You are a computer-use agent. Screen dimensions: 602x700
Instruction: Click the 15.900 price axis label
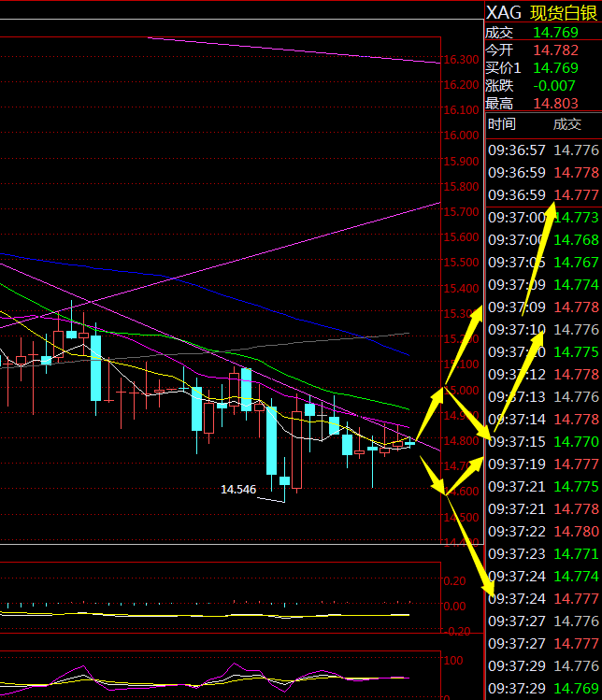(x=461, y=161)
